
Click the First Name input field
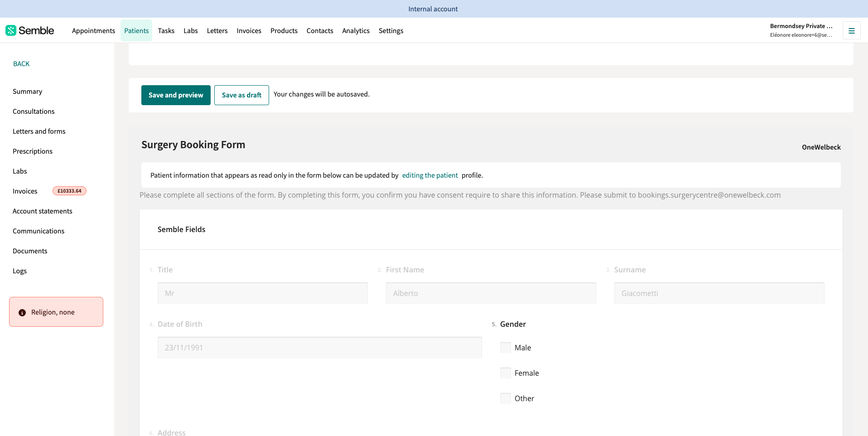(x=491, y=293)
